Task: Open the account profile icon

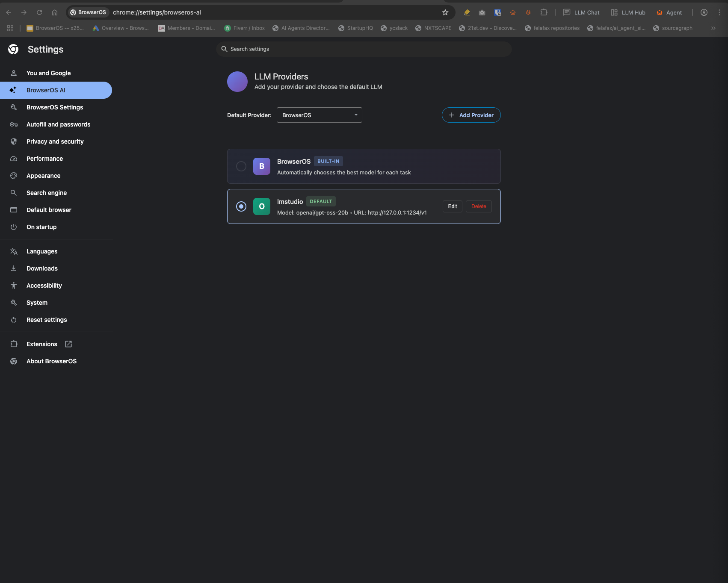Action: click(704, 12)
